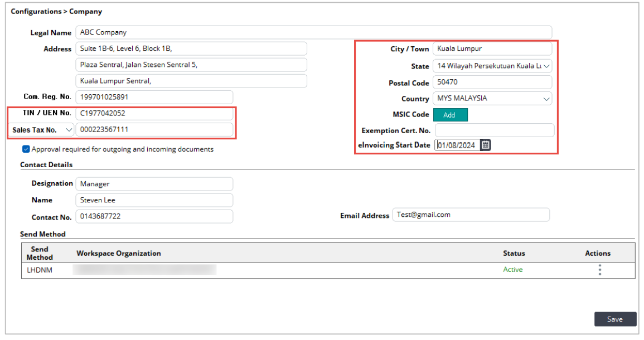Open the Country dropdown showing MYS MALAYSIA
644x340 pixels.
[x=492, y=99]
